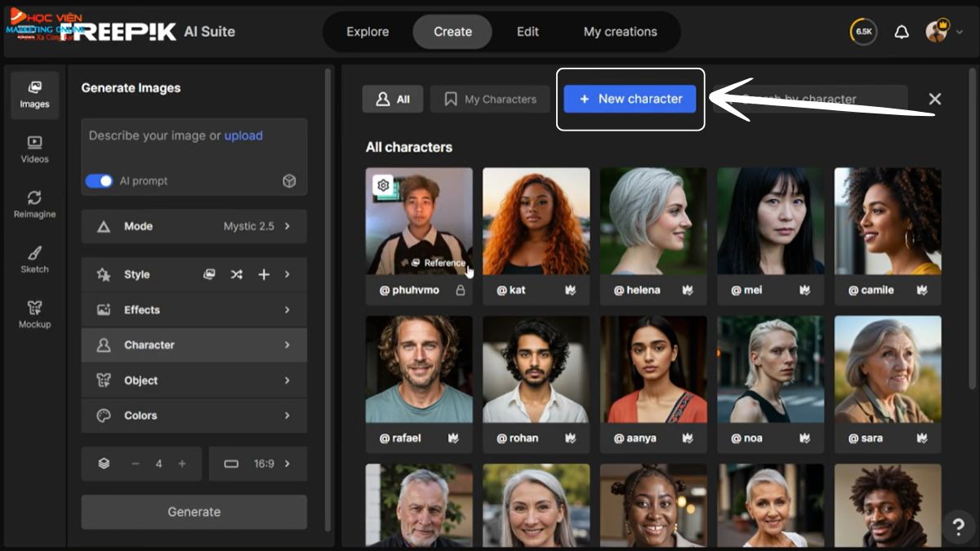Expand the Mode Mystic 2.5 selector
980x551 pixels.
coord(194,226)
